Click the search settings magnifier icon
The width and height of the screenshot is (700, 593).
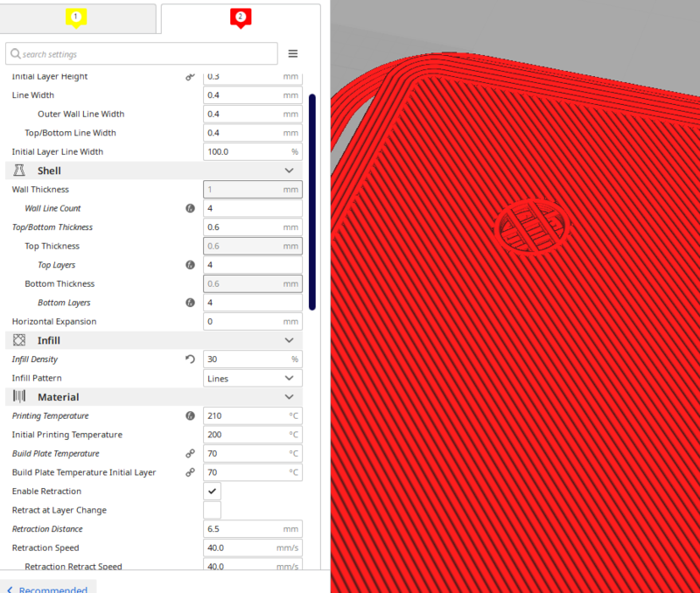tap(16, 53)
